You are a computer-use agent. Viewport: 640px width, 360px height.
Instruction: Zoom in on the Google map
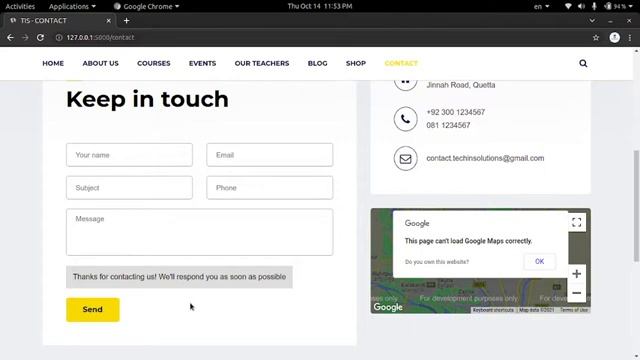point(576,274)
